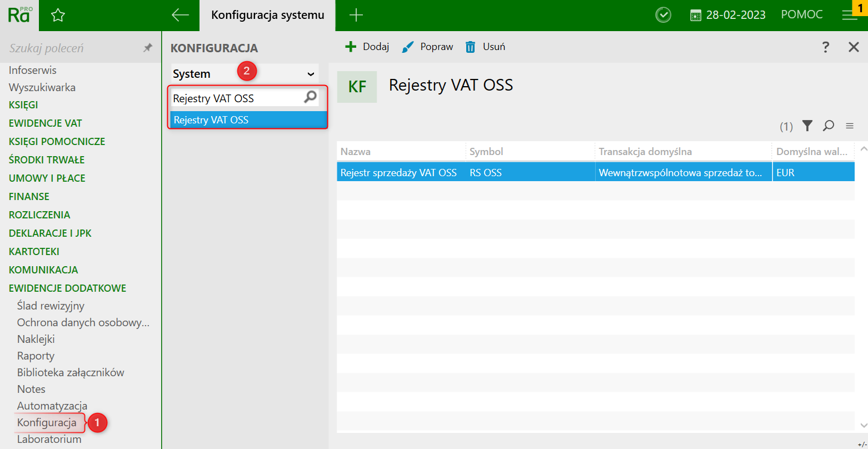Expand the KSIĘGI menu section
This screenshot has width=868, height=449.
click(x=23, y=105)
